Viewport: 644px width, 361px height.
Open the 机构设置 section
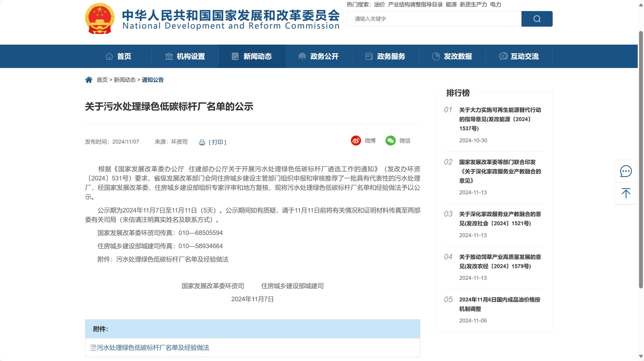[x=191, y=56]
